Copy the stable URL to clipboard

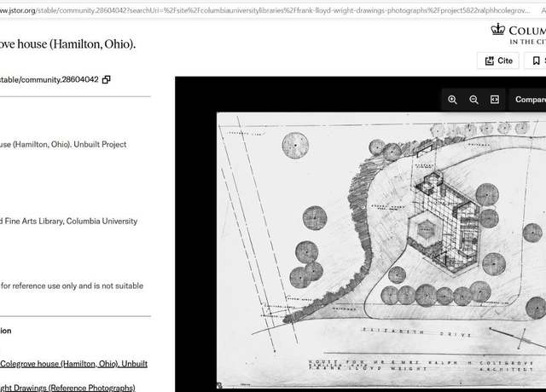(107, 79)
